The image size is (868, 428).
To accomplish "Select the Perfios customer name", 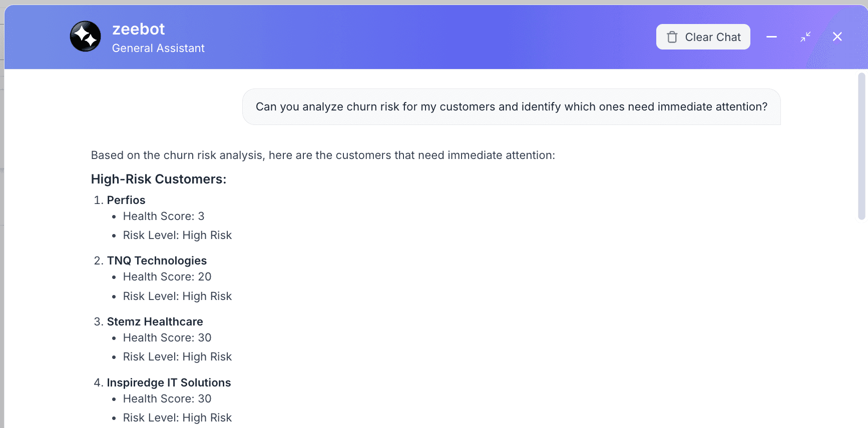I will (126, 200).
